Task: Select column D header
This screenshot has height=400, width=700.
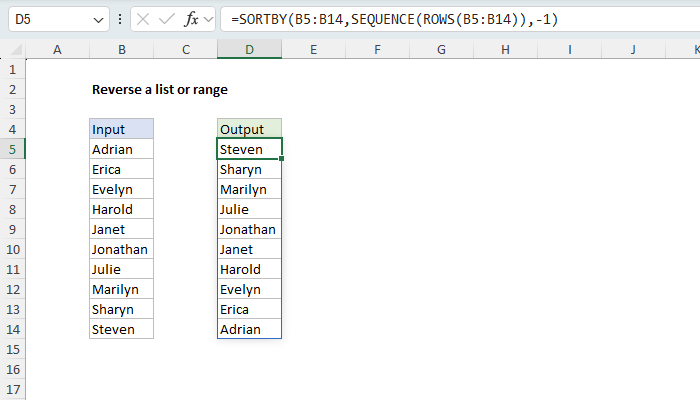Action: (x=250, y=50)
